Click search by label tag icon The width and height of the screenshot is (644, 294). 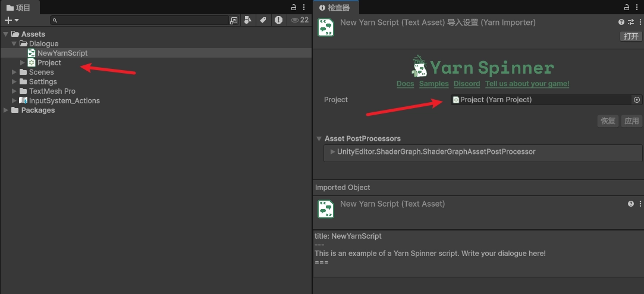pos(263,20)
